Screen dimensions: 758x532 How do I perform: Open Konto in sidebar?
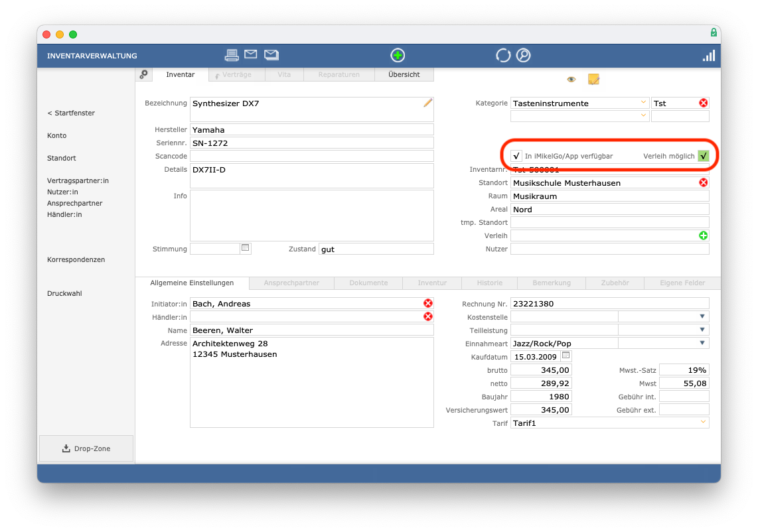point(57,136)
